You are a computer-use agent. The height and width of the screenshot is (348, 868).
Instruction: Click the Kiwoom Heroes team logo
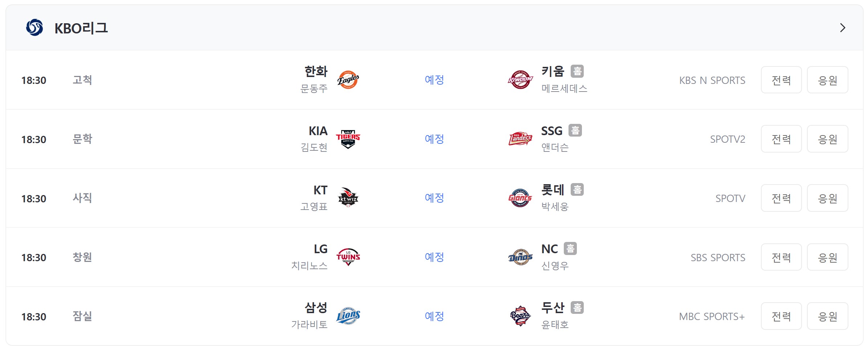pyautogui.click(x=520, y=80)
